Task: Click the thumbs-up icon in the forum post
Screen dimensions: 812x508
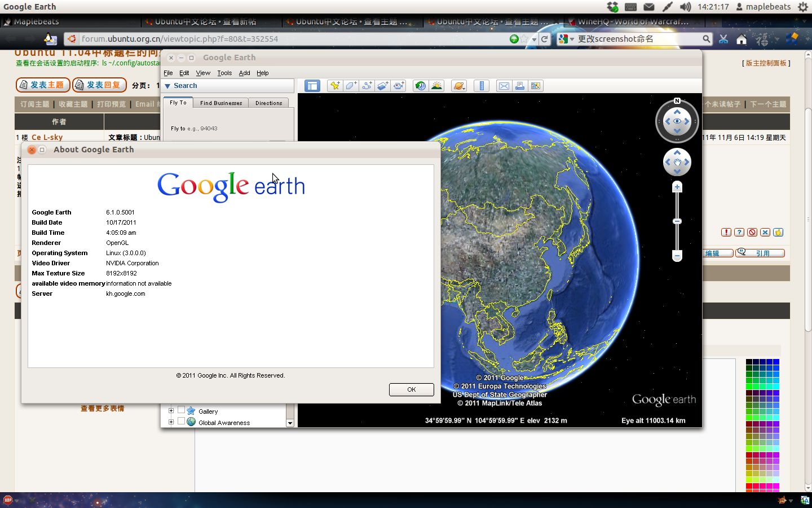Action: pyautogui.click(x=778, y=232)
